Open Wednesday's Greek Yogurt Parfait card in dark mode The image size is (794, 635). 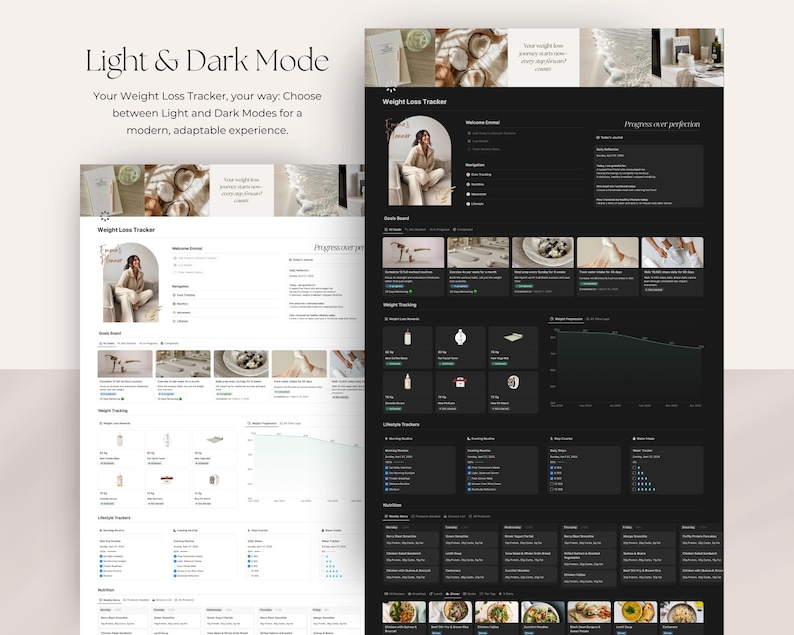coord(531,539)
